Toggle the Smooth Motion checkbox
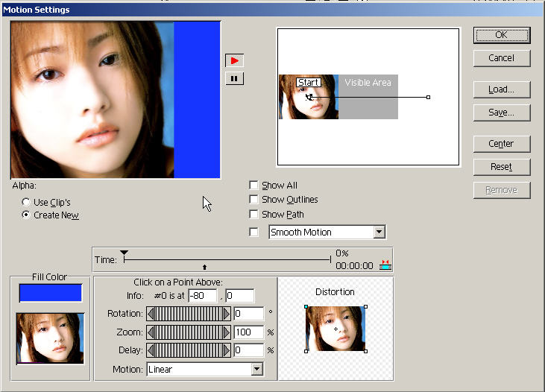 (x=253, y=232)
